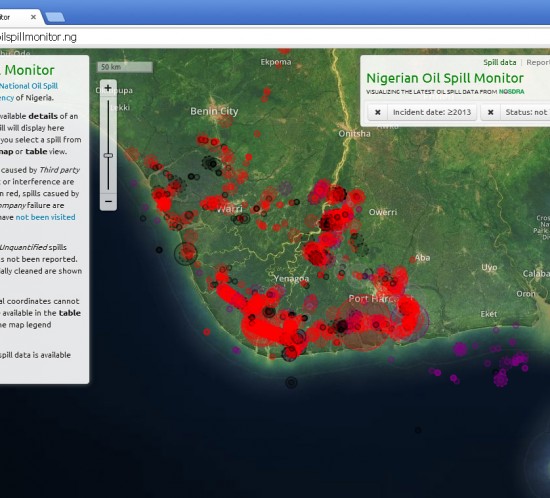Select the Port Harcourt map label

381,299
